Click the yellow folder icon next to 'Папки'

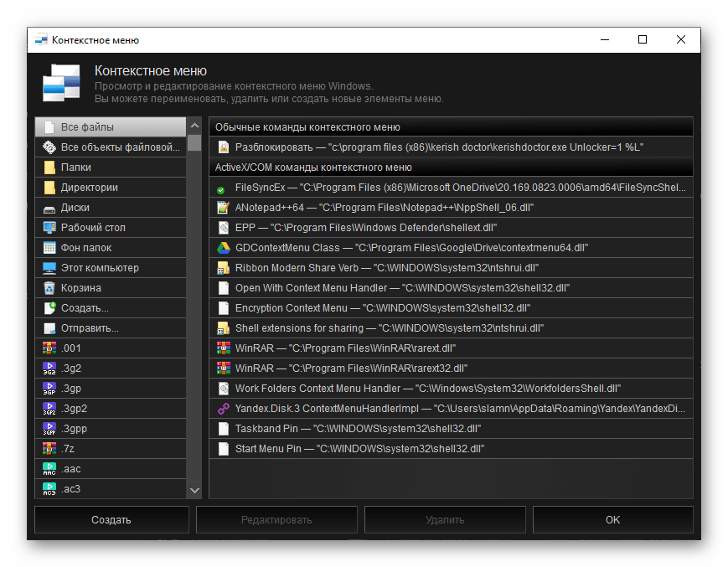(x=49, y=167)
